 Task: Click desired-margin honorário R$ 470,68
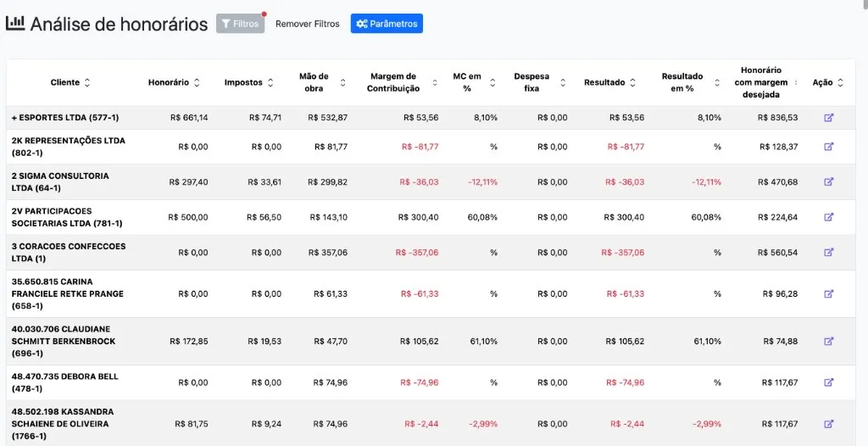tap(778, 181)
